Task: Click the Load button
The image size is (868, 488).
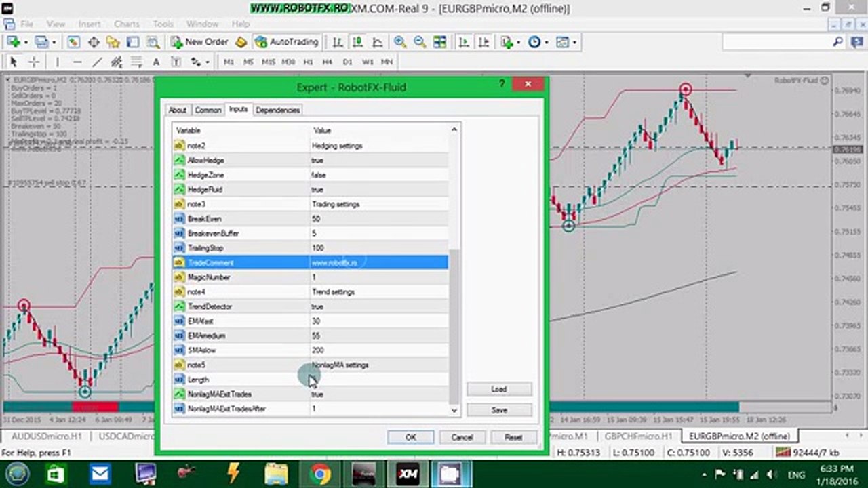Action: coord(499,389)
